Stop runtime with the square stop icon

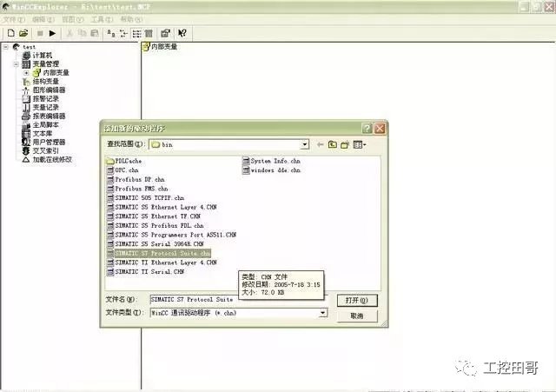tap(40, 33)
